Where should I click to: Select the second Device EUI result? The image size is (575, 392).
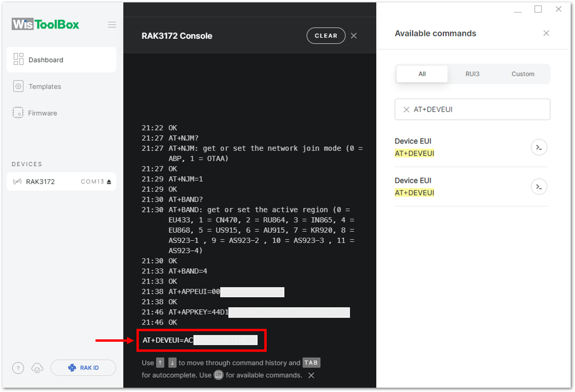[x=471, y=187]
